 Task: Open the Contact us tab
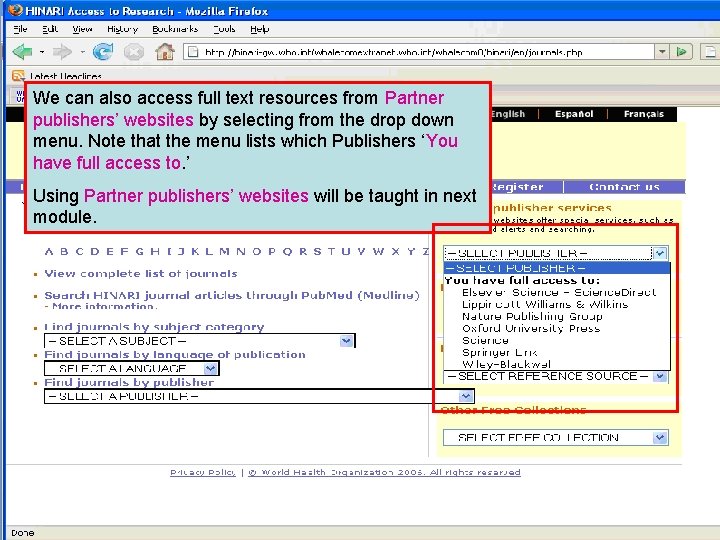coord(624,187)
